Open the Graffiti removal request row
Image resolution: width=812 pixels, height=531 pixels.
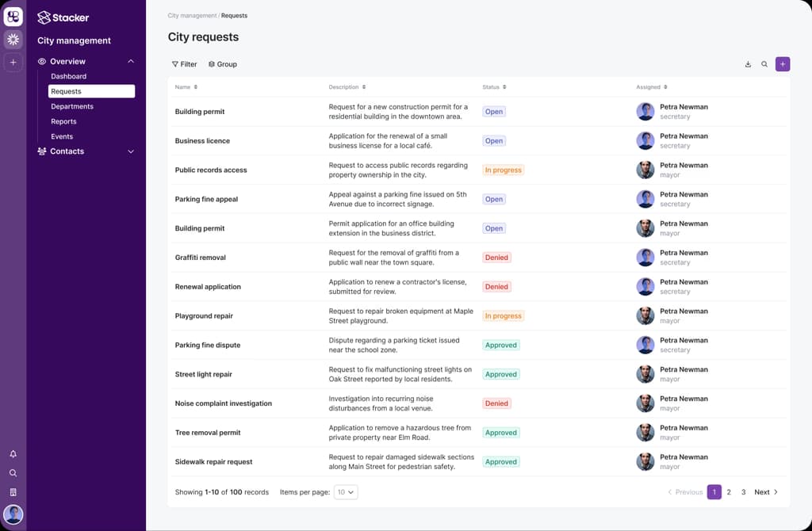[201, 258]
